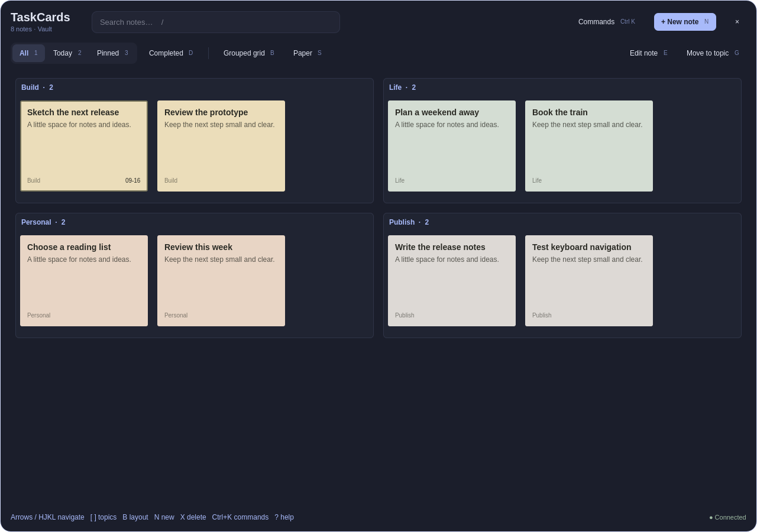Click the 'N new' footer hint

pos(164,517)
